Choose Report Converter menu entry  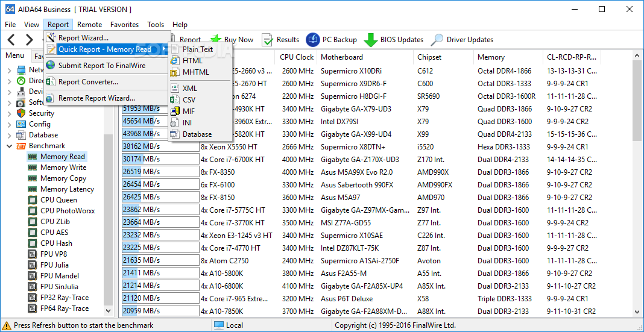(107, 82)
